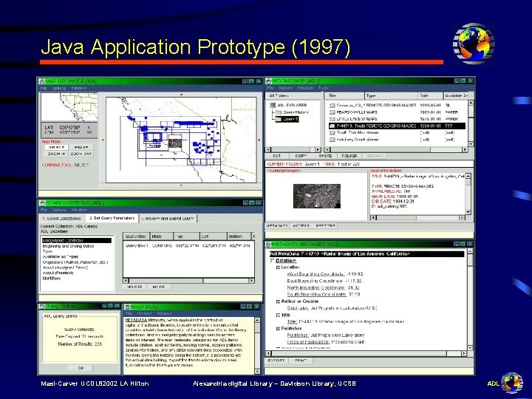Viewport: 532px width, 399px height.
Task: Click the Search Options window title icon
Action: [42, 203]
